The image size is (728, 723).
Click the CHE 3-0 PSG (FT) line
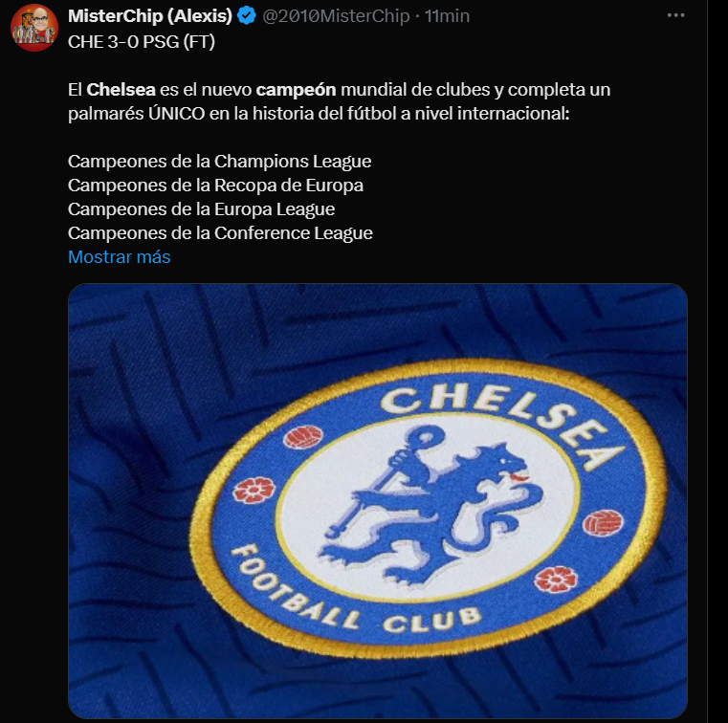click(x=143, y=41)
